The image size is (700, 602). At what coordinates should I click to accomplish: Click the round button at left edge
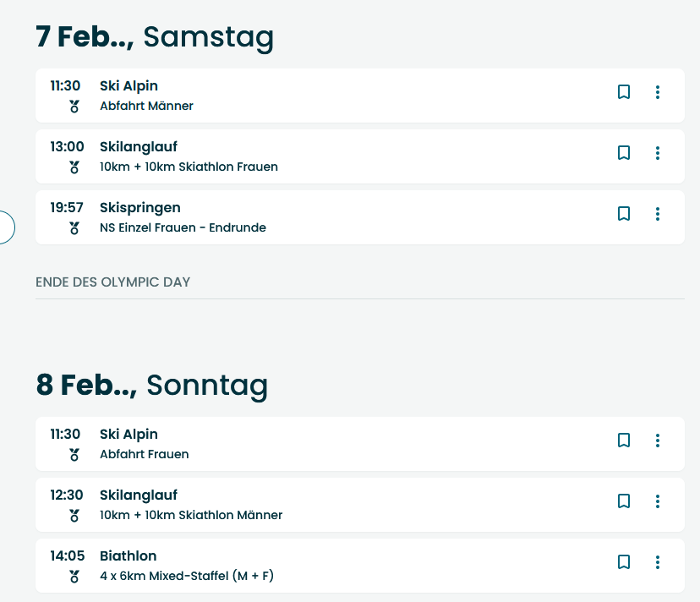[x=5, y=227]
